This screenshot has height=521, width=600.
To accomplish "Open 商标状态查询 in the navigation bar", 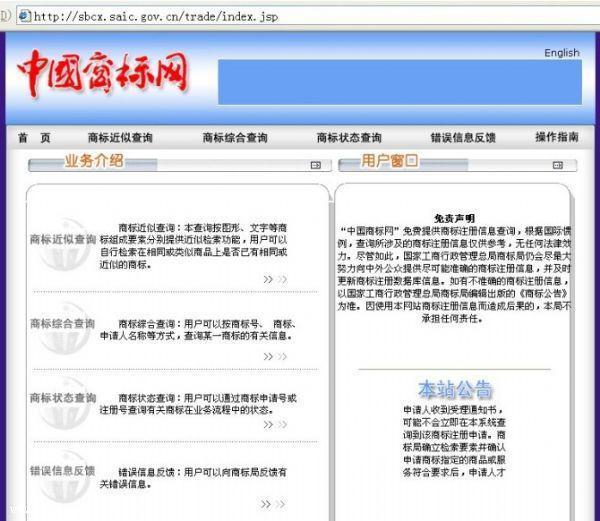I will coord(349,138).
